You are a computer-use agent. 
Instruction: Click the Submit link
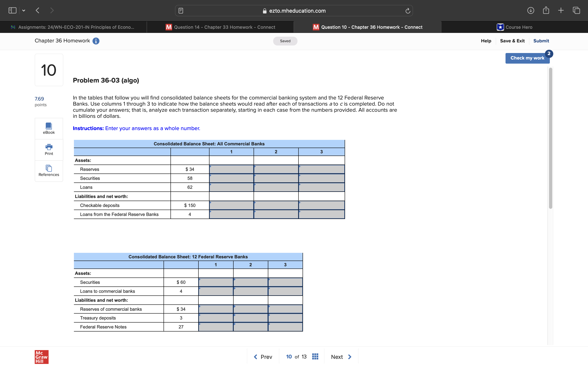point(541,41)
